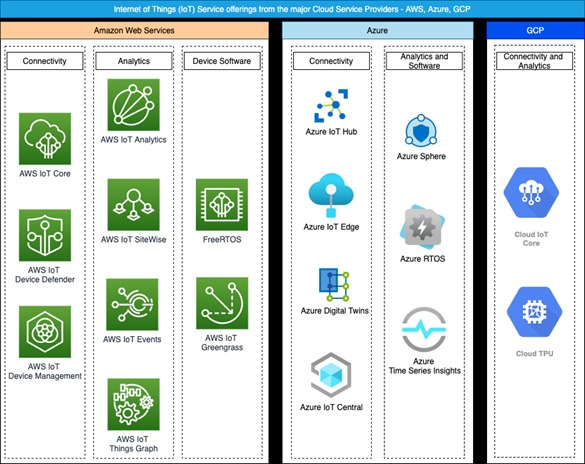
Task: Select the AWS IoT SiteWise icon
Action: pyautogui.click(x=134, y=204)
